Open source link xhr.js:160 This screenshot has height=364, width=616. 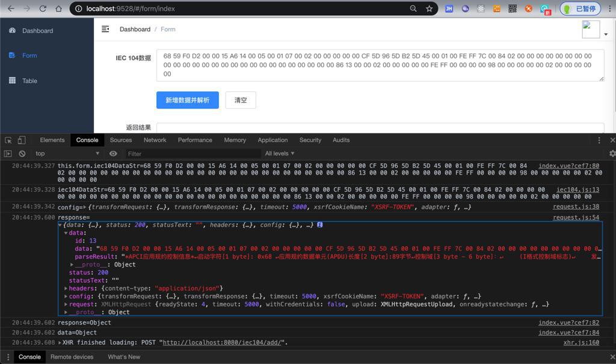pos(581,343)
